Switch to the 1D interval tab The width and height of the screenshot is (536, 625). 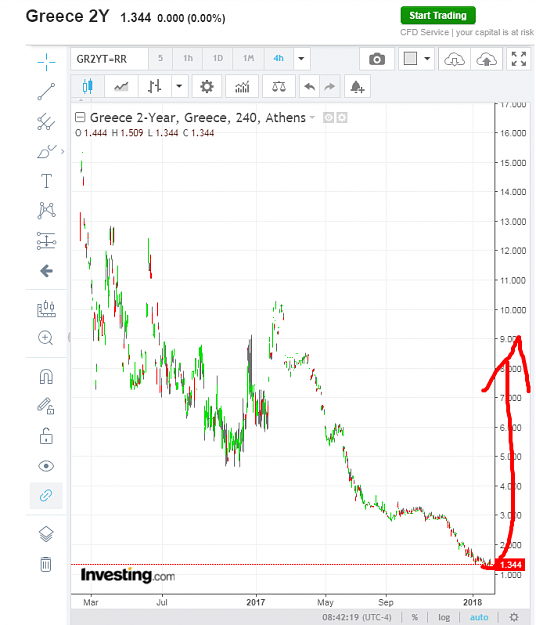pyautogui.click(x=218, y=59)
